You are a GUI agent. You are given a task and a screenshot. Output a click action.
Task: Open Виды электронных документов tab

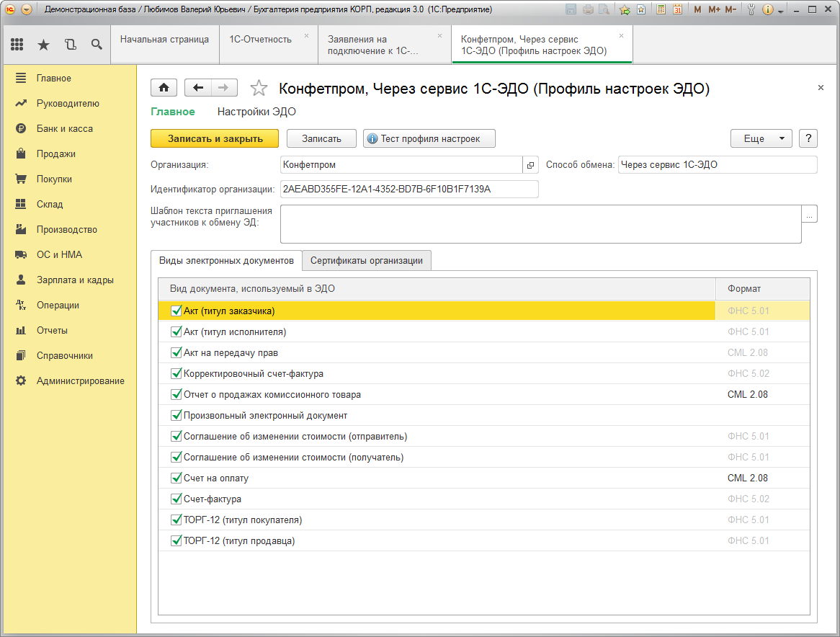click(x=227, y=260)
